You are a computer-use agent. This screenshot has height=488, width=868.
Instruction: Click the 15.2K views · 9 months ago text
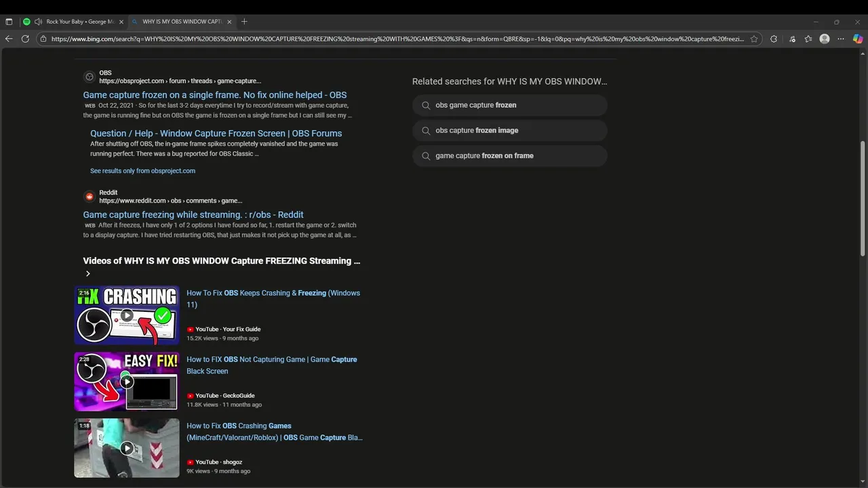(x=222, y=338)
